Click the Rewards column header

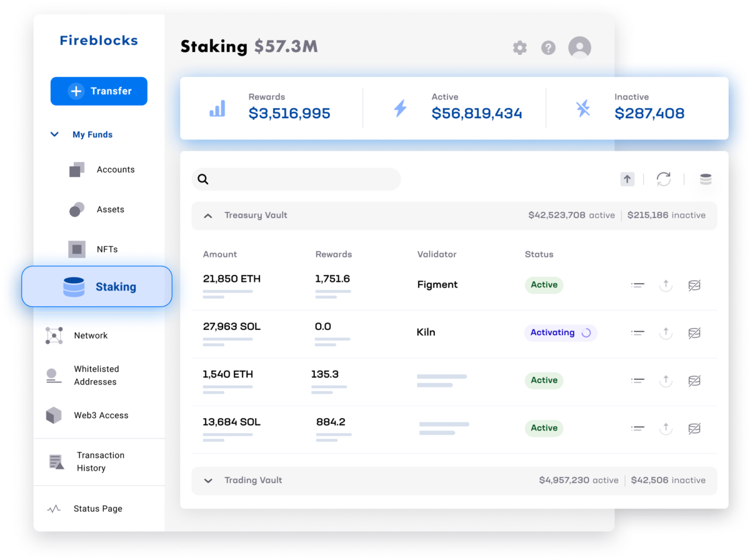tap(334, 254)
